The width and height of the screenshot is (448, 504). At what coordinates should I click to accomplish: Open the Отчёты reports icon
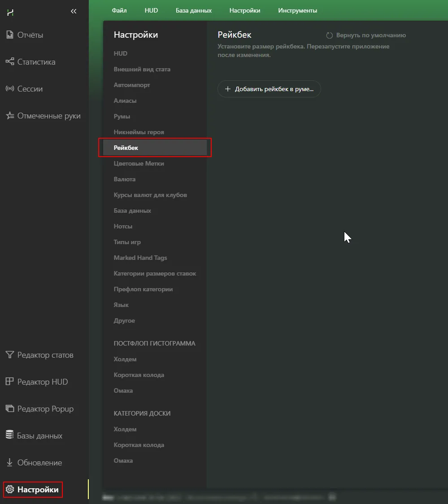[x=10, y=35]
